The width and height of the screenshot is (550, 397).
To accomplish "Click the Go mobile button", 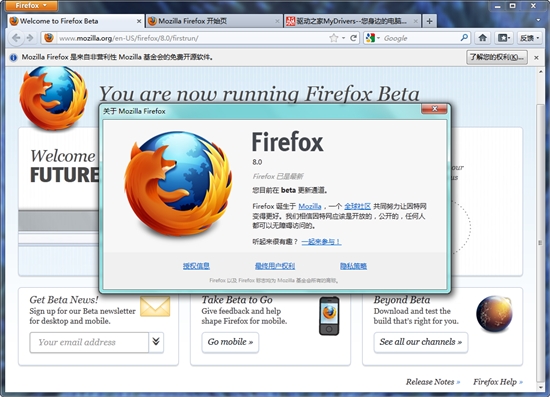I will pyautogui.click(x=230, y=342).
